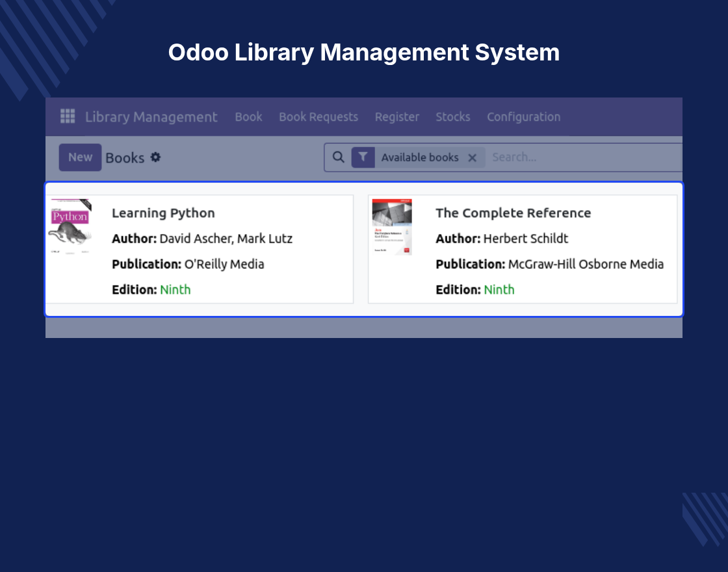This screenshot has height=572, width=728.
Task: Open the Book Requests menu
Action: click(318, 117)
